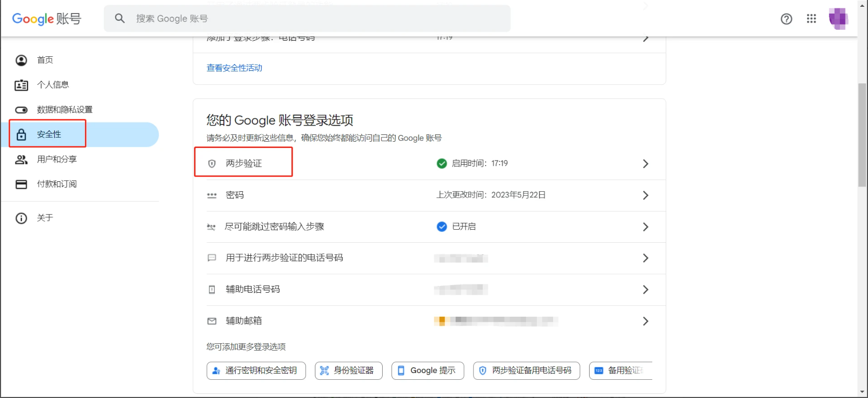Click the phone icon beside 辅助电话号码
The width and height of the screenshot is (868, 398).
tap(212, 290)
